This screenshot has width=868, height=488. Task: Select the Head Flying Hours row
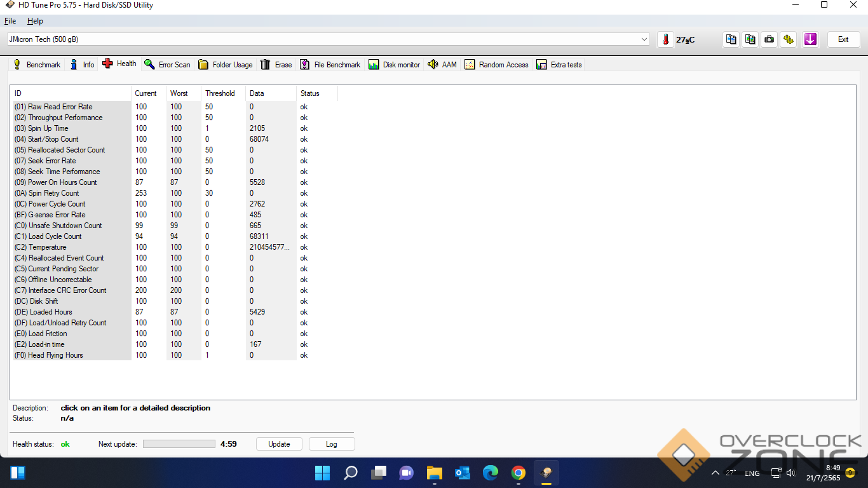[175, 355]
